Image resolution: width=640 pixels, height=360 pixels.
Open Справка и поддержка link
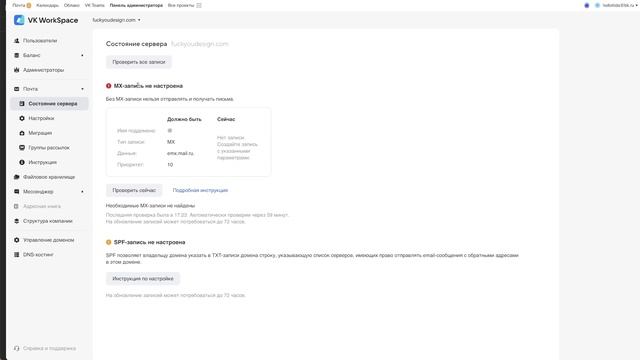pyautogui.click(x=49, y=348)
